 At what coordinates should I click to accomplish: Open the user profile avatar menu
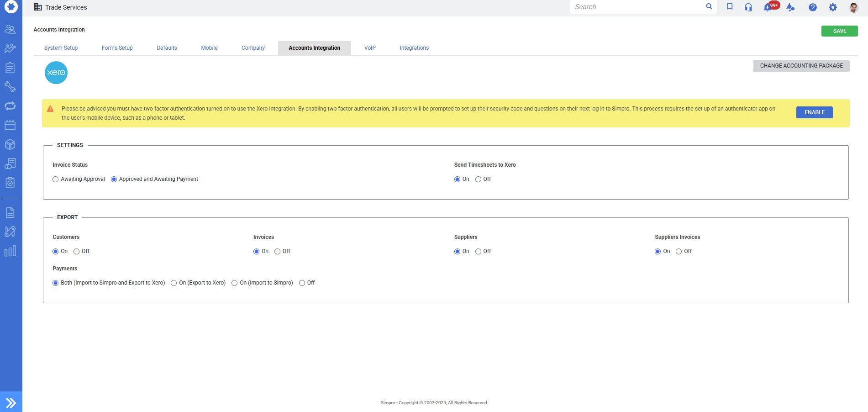point(853,7)
